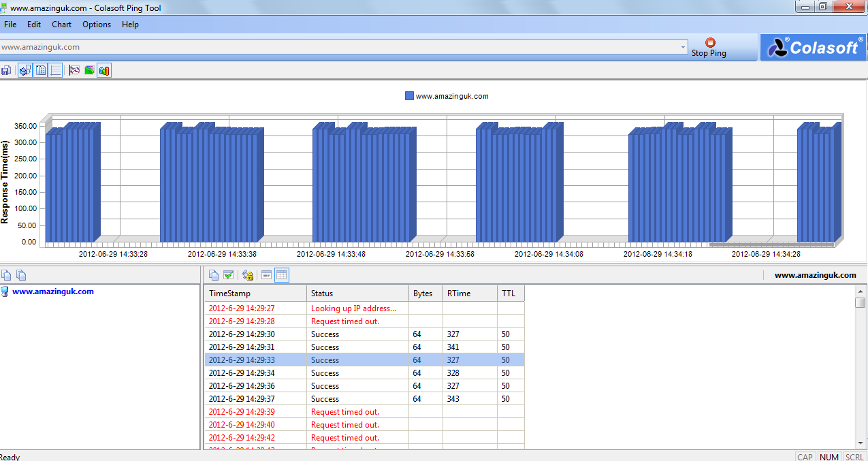Click first copy icon above host list
The height and width of the screenshot is (461, 868).
(6, 275)
